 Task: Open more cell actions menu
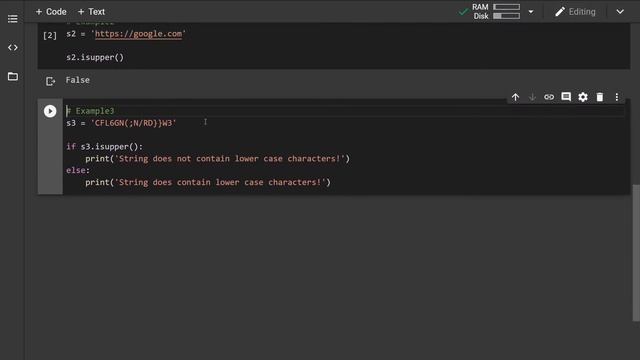coord(617,97)
